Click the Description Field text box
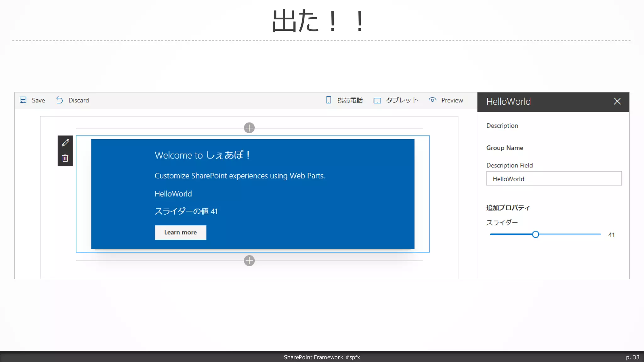The width and height of the screenshot is (644, 362). click(x=554, y=178)
